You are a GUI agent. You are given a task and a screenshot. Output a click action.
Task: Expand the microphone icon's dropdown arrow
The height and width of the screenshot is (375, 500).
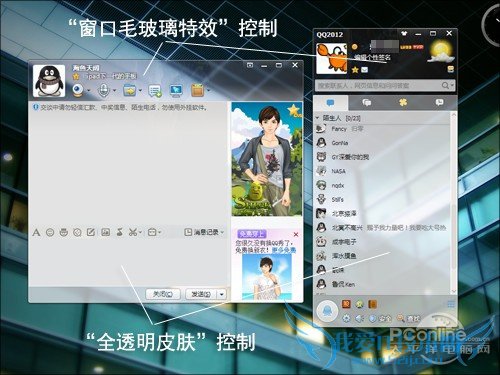coord(114,90)
